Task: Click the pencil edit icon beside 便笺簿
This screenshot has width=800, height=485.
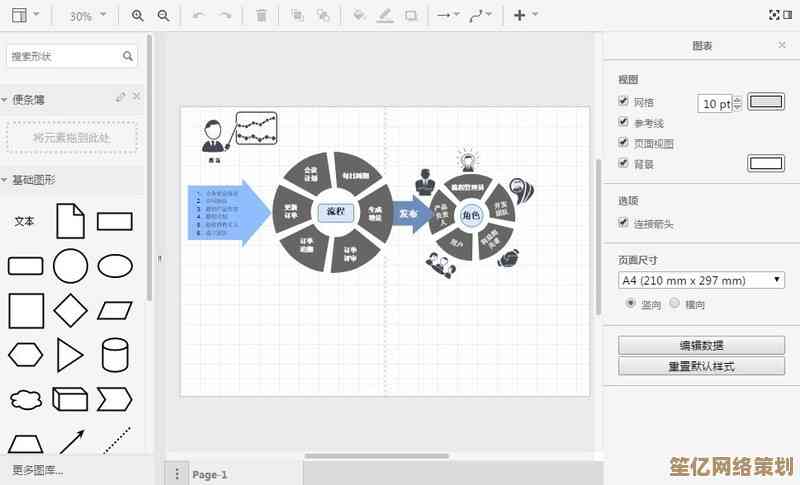Action: pyautogui.click(x=121, y=97)
